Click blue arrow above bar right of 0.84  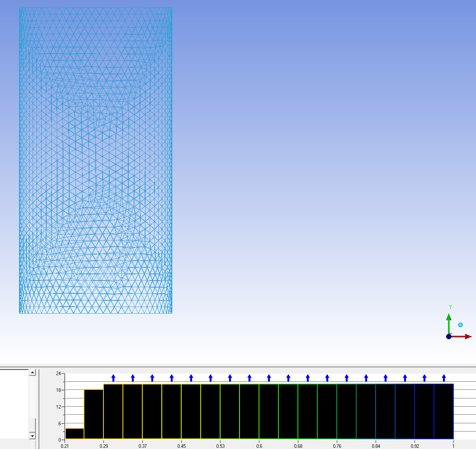385,378
